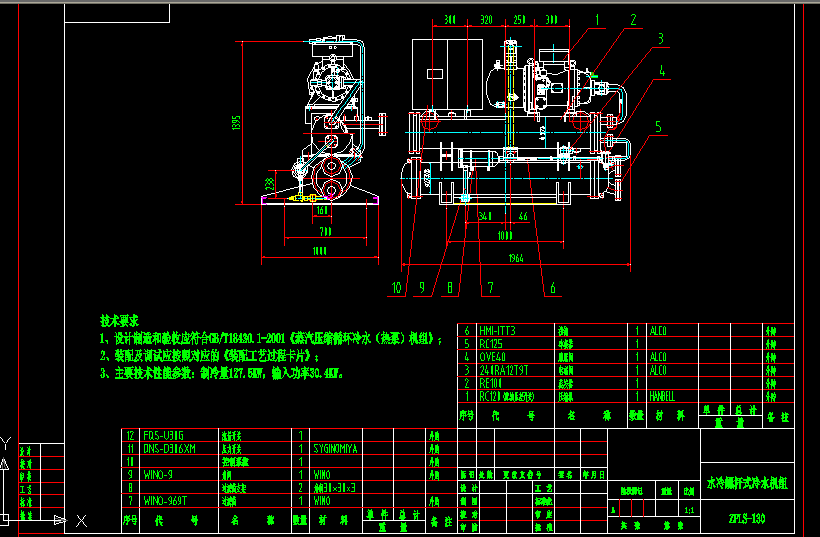
Task: Click the 1:1 scale cell in title block
Action: point(689,510)
